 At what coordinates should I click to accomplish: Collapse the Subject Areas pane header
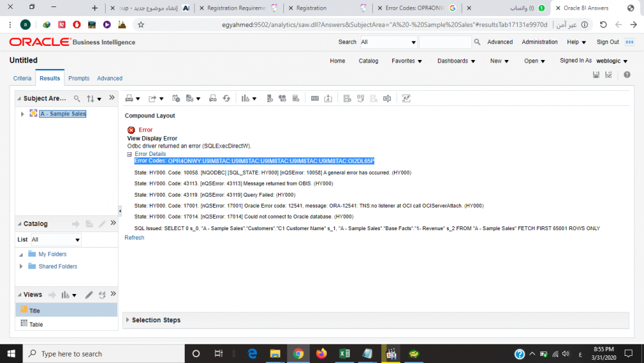click(x=19, y=99)
